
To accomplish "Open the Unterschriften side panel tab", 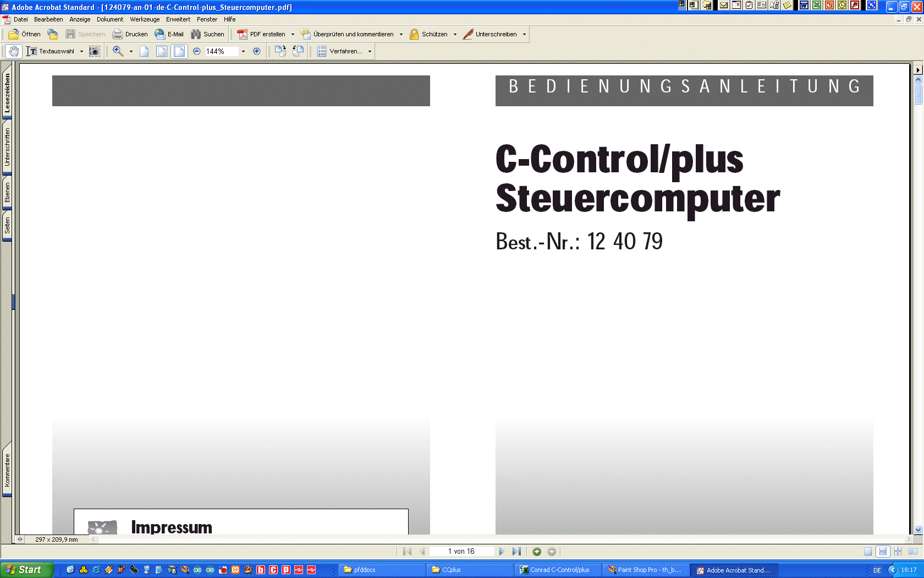I will 7,147.
